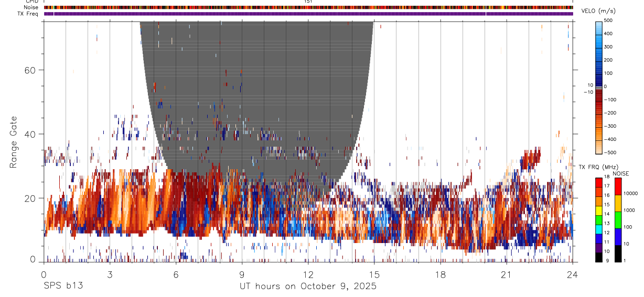The width and height of the screenshot is (644, 297).
Task: Click the 12 tick on UT hours axis
Action: 308,274
